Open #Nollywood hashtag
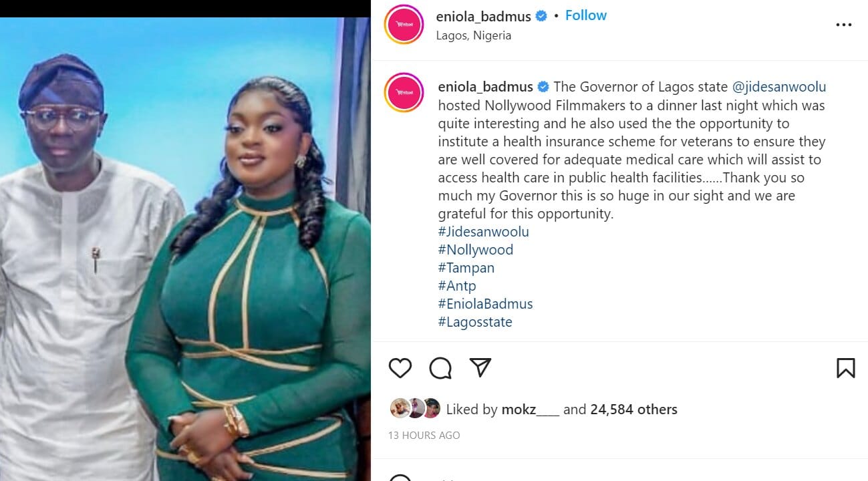The height and width of the screenshot is (481, 868). coord(476,250)
